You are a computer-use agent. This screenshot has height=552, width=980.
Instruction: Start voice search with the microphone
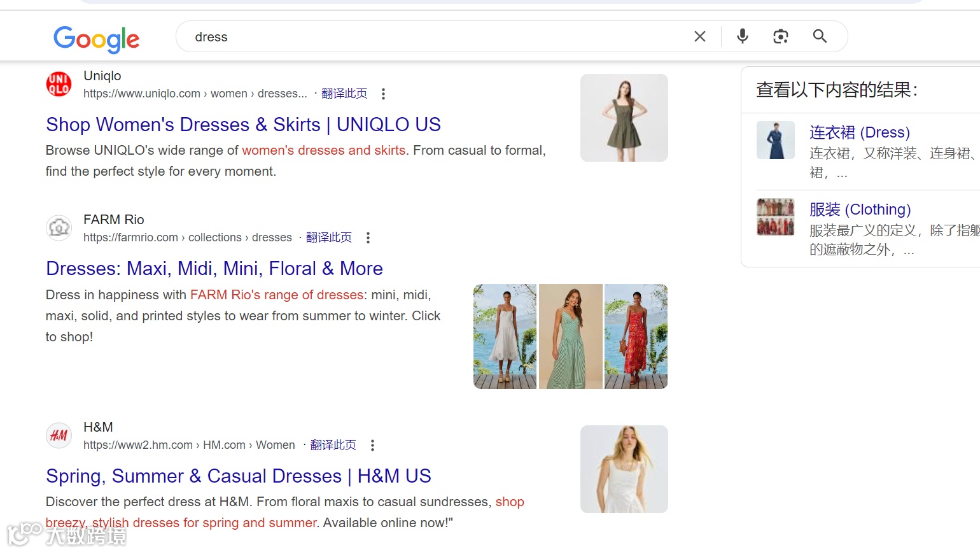pos(743,37)
